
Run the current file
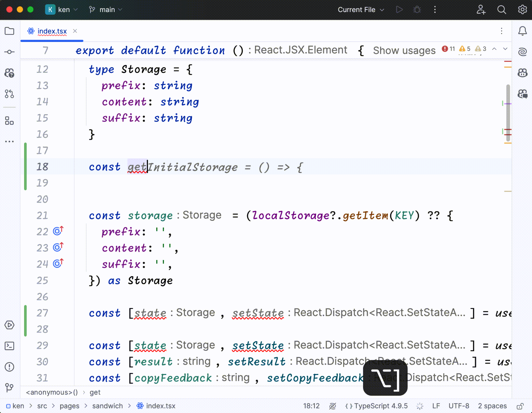click(x=399, y=9)
